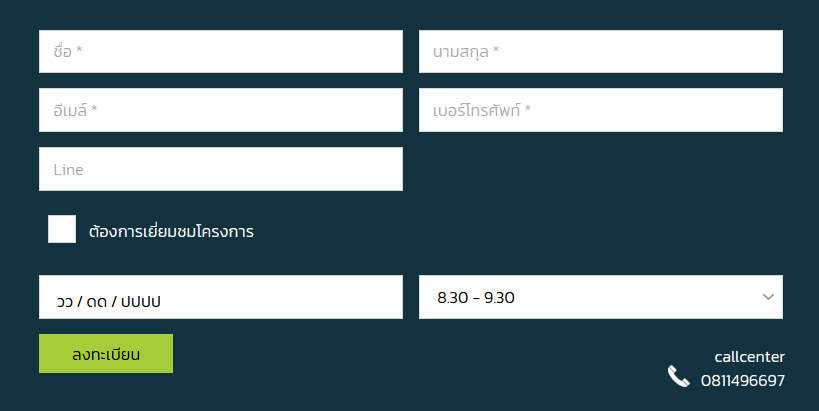
Task: Click the callcenter label text
Action: tap(750, 357)
